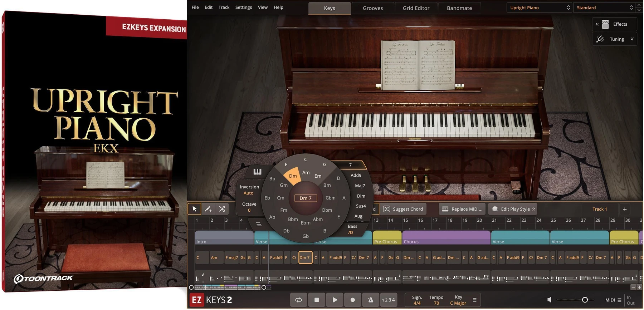Select the Intro song part block
This screenshot has width=644, height=310.
(224, 238)
